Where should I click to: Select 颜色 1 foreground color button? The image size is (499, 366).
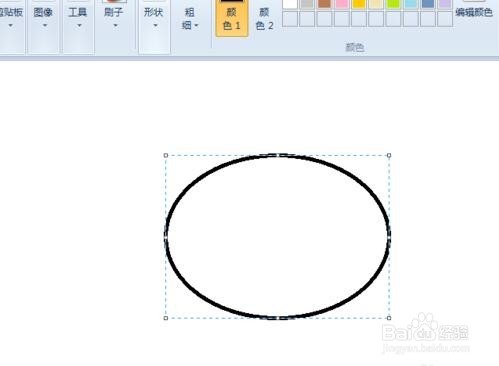[232, 18]
